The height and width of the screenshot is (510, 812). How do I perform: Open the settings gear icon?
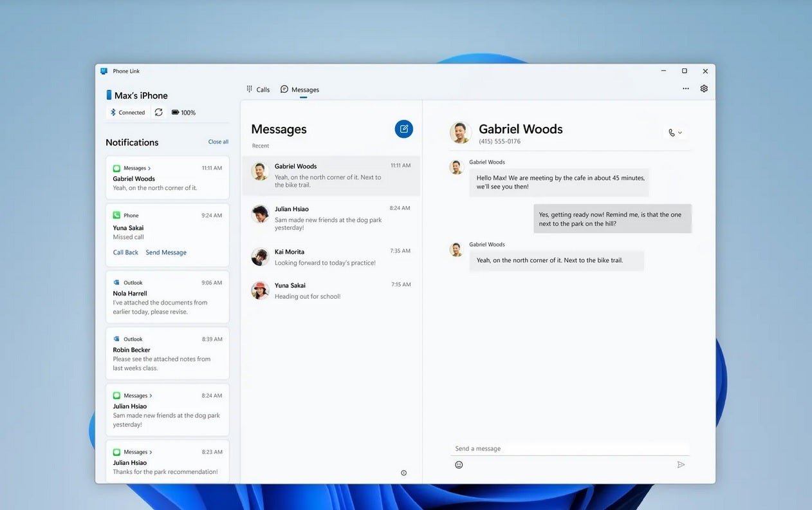(704, 89)
